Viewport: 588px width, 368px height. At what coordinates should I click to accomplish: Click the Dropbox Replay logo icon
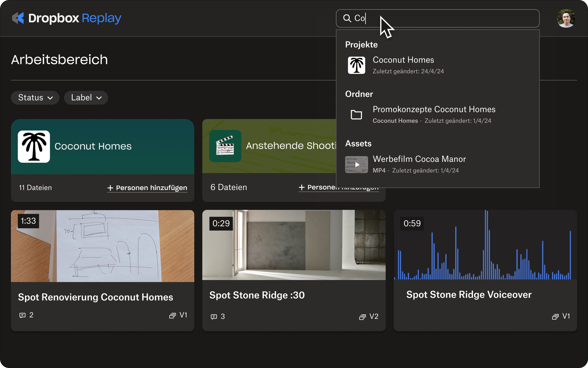coord(18,18)
